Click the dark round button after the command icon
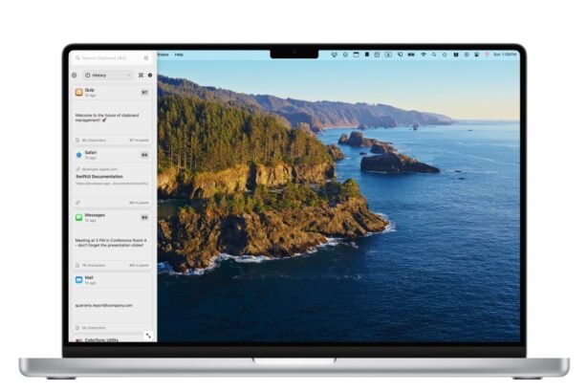 tap(150, 76)
